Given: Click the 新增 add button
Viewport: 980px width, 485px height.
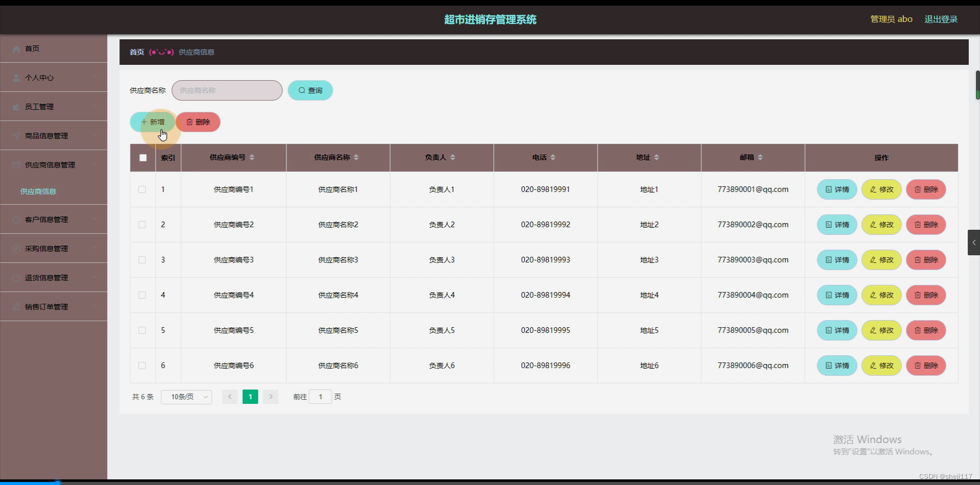Looking at the screenshot, I should (153, 122).
